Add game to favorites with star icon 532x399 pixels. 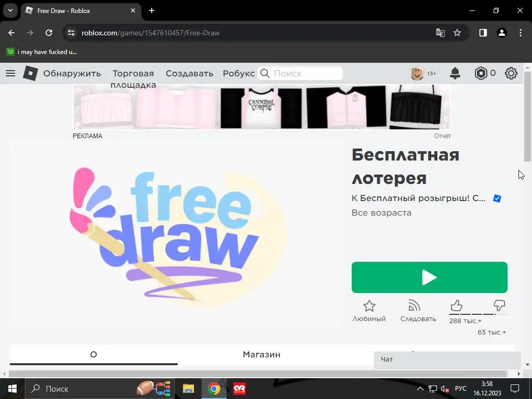(369, 306)
